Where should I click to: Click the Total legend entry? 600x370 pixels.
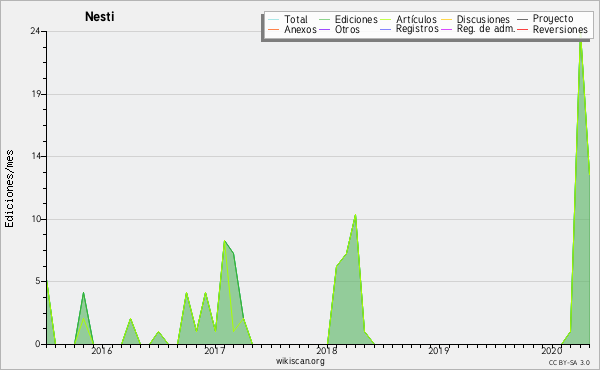coord(288,19)
